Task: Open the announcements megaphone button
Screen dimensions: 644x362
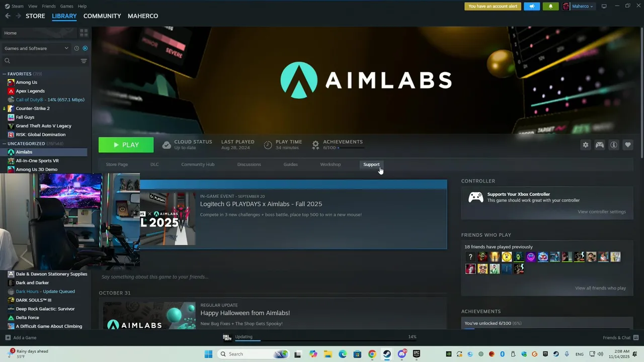Action: pyautogui.click(x=532, y=7)
